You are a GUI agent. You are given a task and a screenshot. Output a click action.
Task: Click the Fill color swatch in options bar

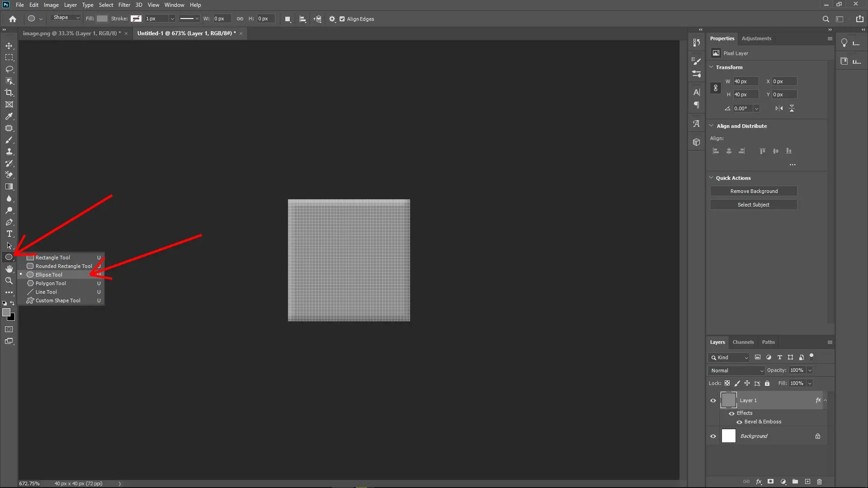(102, 19)
